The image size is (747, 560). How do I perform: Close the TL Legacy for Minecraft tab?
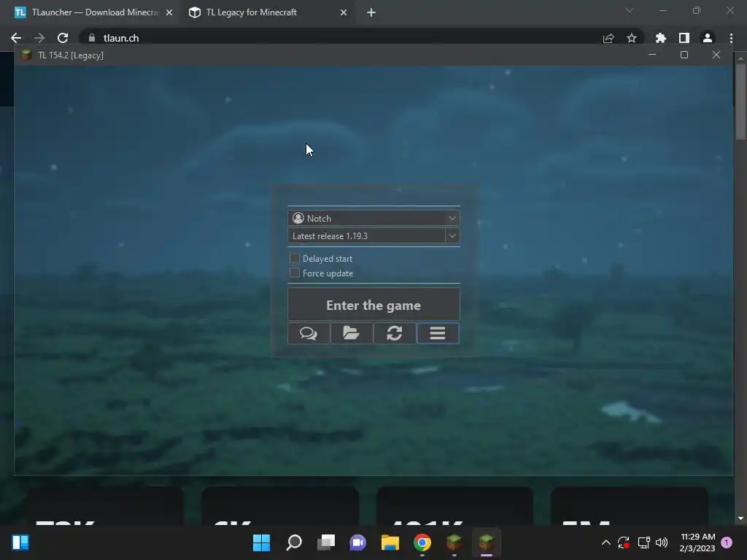[344, 12]
